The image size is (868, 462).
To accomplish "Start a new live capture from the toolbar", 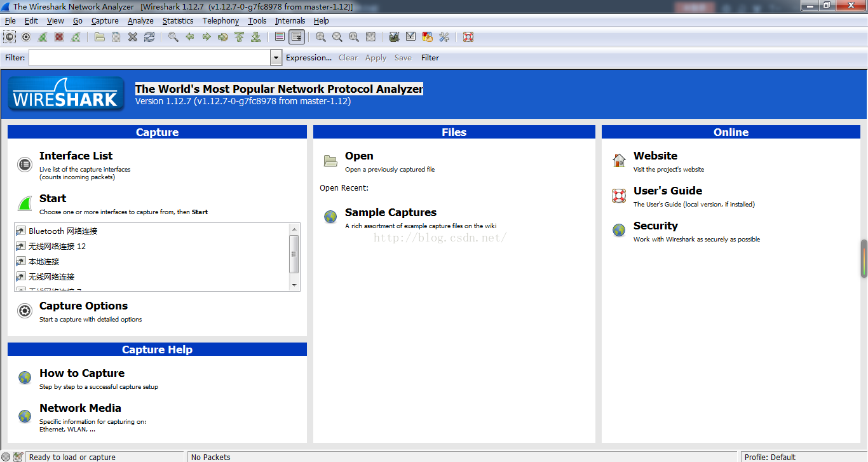I will coord(43,37).
